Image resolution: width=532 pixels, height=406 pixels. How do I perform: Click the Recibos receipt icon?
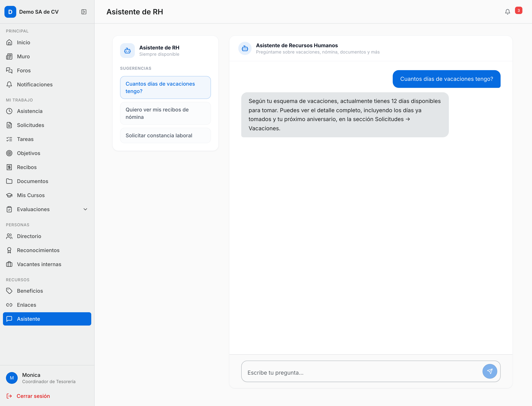pos(9,167)
